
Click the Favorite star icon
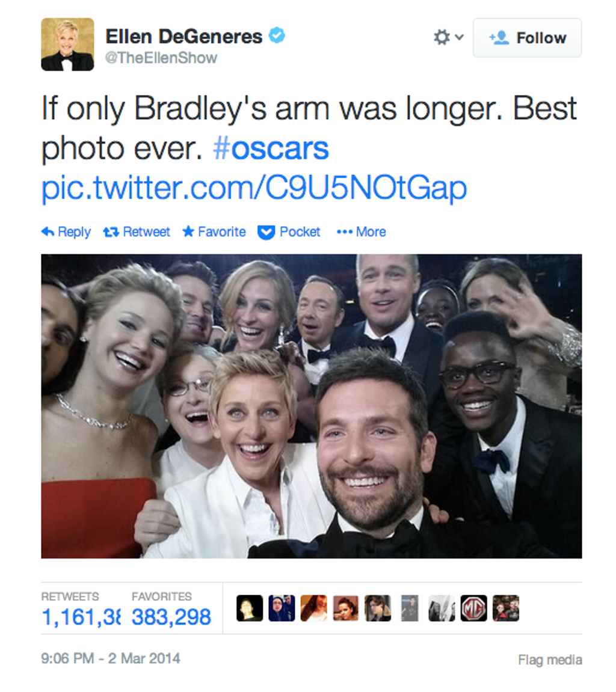point(188,232)
